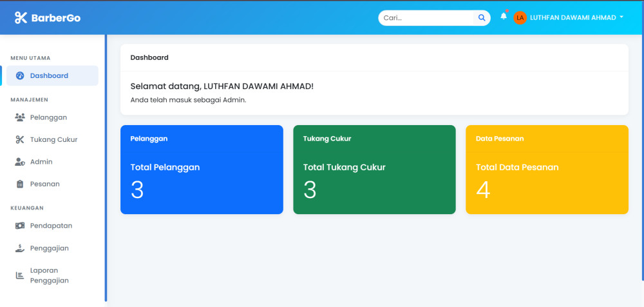The width and height of the screenshot is (644, 307).
Task: Click the Pesanan clipboard icon
Action: [x=20, y=184]
